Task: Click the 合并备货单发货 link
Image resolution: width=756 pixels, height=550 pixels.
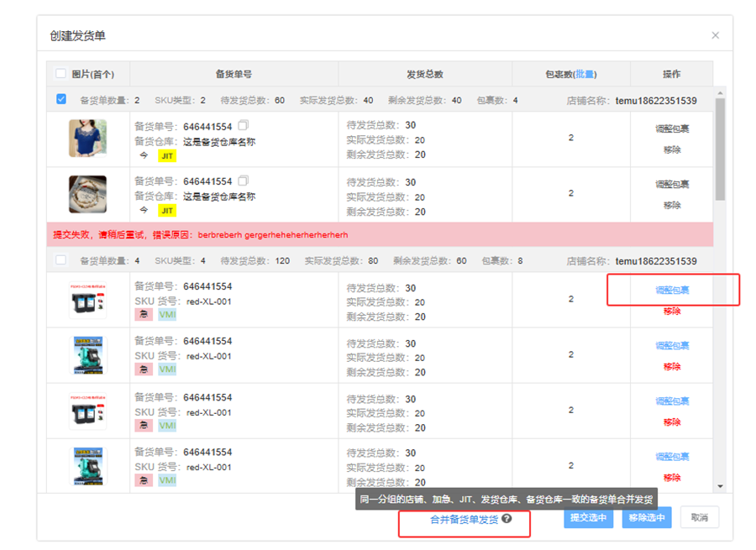Action: [464, 520]
